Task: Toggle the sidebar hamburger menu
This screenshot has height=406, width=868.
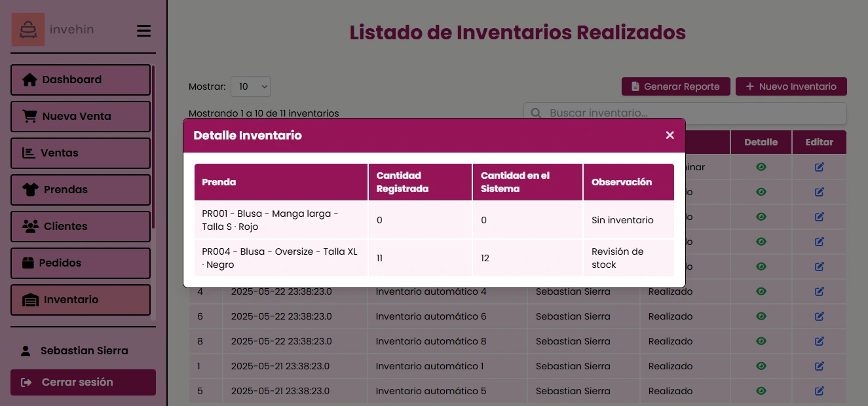Action: (x=143, y=30)
